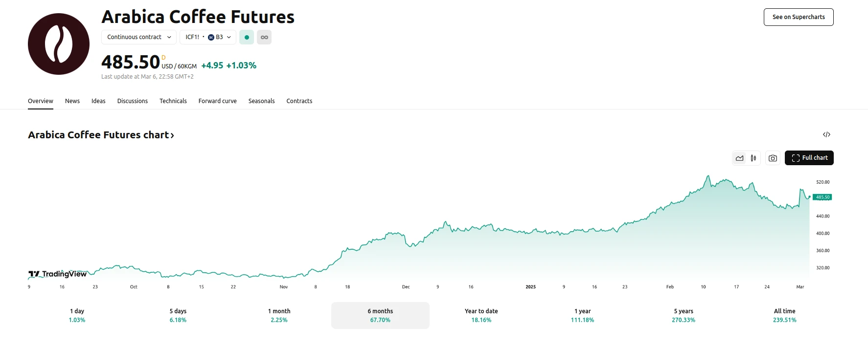The width and height of the screenshot is (868, 346).
Task: Click the infinity continuous contract icon
Action: [x=264, y=37]
